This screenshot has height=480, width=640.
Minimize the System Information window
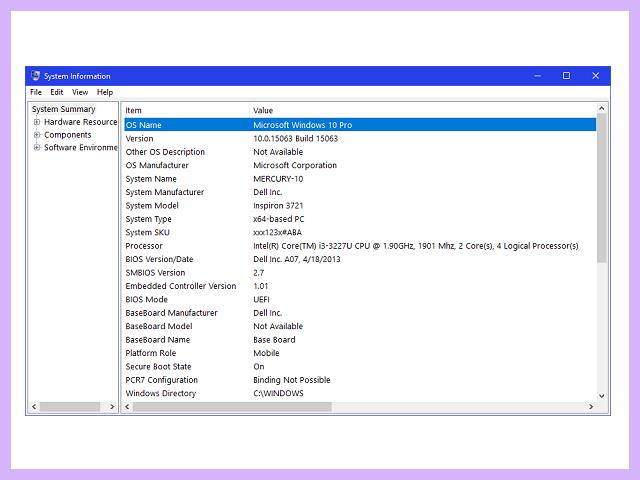point(538,76)
